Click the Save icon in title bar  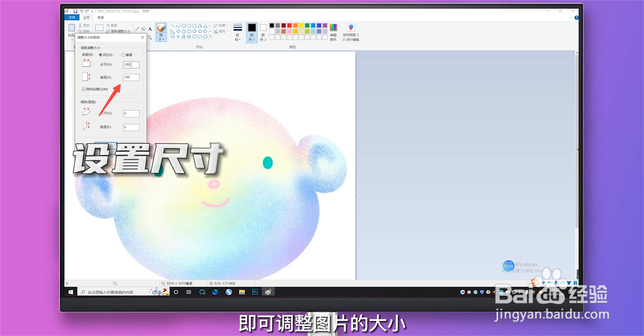75,11
